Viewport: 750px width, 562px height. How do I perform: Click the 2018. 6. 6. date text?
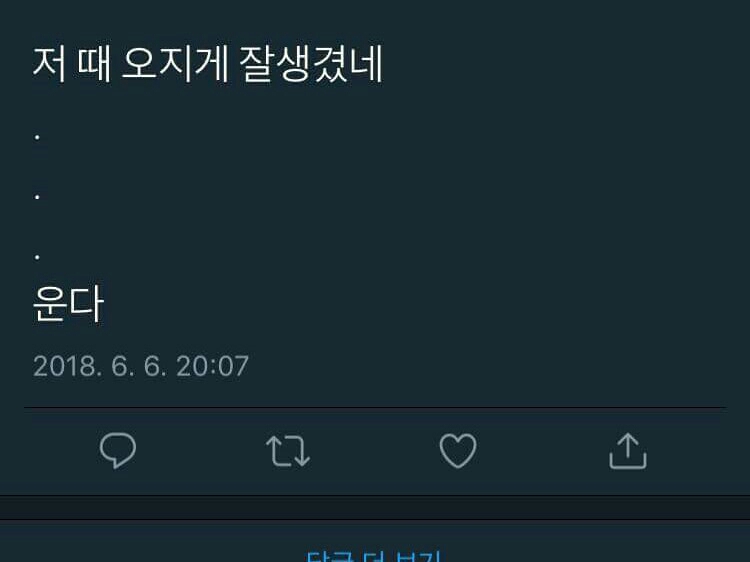pyautogui.click(x=99, y=366)
